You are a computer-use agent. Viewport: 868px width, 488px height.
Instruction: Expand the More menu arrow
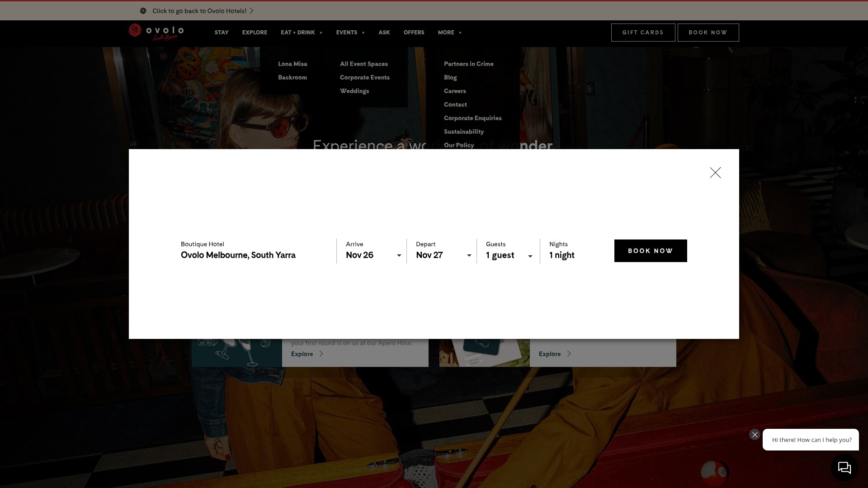pos(460,33)
